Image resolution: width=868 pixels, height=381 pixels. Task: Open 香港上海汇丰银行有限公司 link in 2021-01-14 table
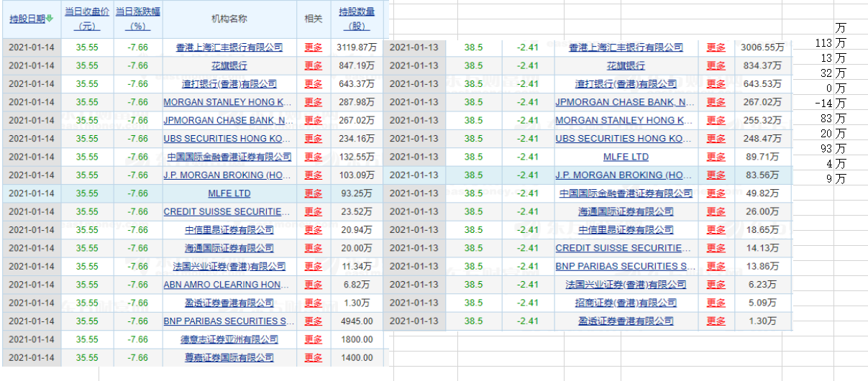(x=229, y=48)
